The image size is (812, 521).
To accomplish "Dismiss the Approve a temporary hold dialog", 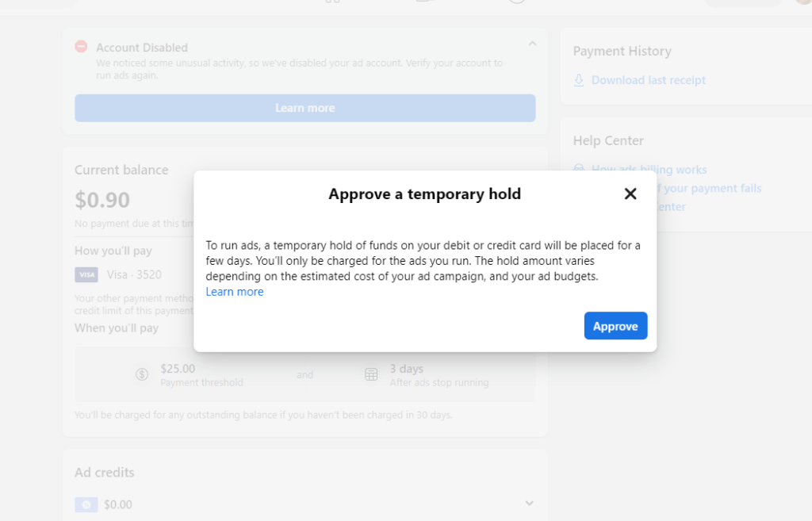I will pyautogui.click(x=630, y=193).
